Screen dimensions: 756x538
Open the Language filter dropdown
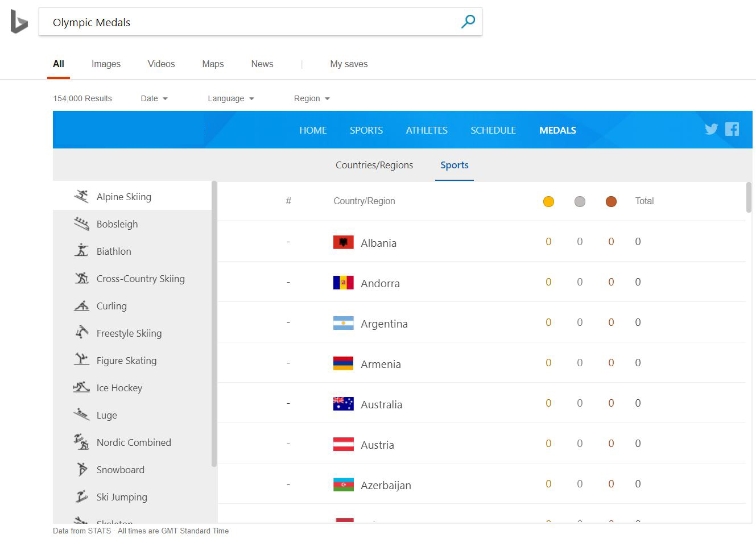[230, 98]
